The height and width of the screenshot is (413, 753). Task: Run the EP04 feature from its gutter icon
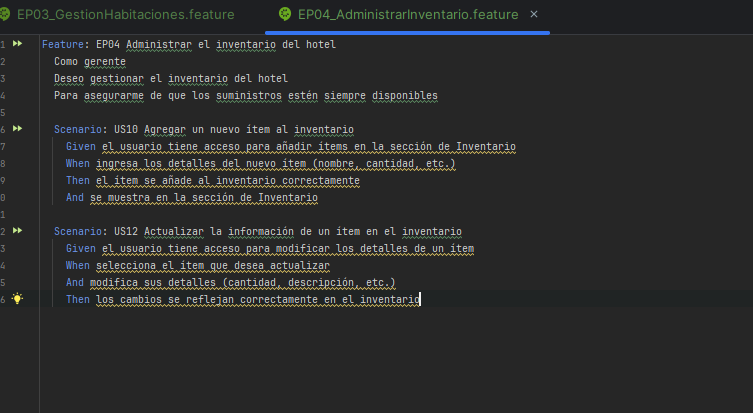pos(17,44)
